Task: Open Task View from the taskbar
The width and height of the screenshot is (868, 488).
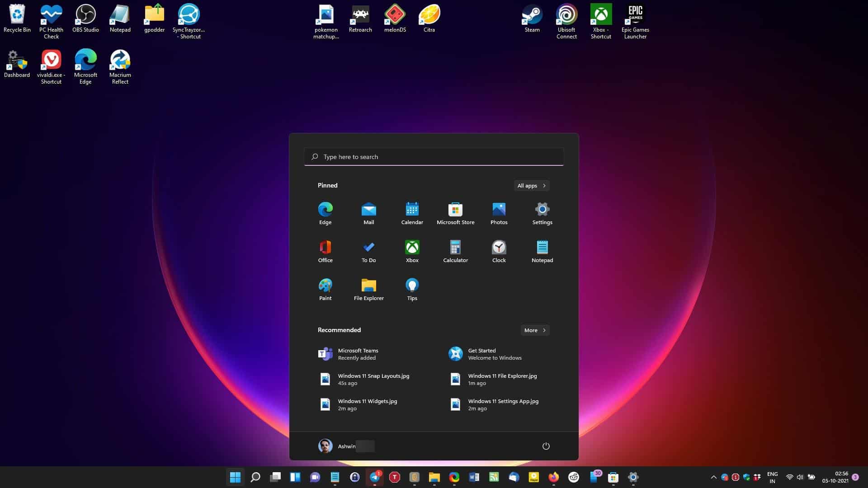Action: tap(275, 477)
